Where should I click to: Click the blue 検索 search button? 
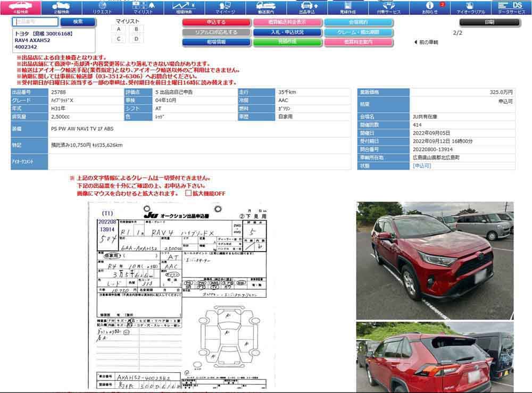pos(78,22)
